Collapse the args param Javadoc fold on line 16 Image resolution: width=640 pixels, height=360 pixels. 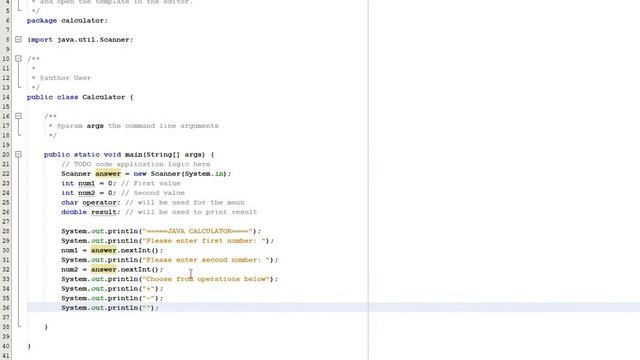point(18,116)
